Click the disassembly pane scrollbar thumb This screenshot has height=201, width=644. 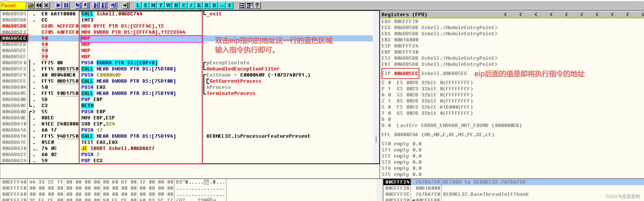click(376, 139)
